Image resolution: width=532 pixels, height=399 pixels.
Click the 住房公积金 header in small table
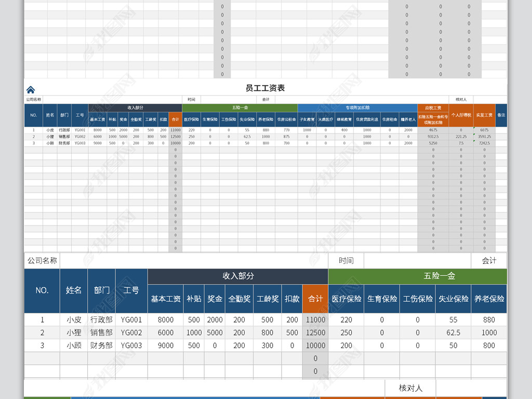pos(286,119)
